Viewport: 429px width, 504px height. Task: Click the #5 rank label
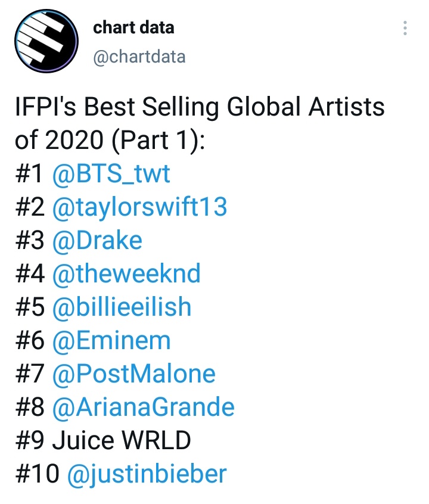point(29,307)
